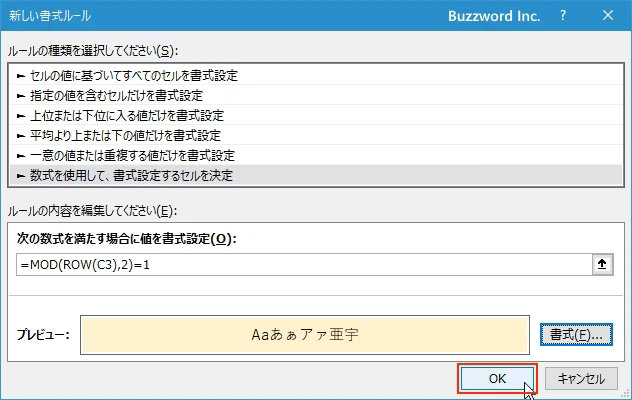
Task: Select rule type 指定の値を含むセルだけを書式設定
Action: pyautogui.click(x=316, y=96)
